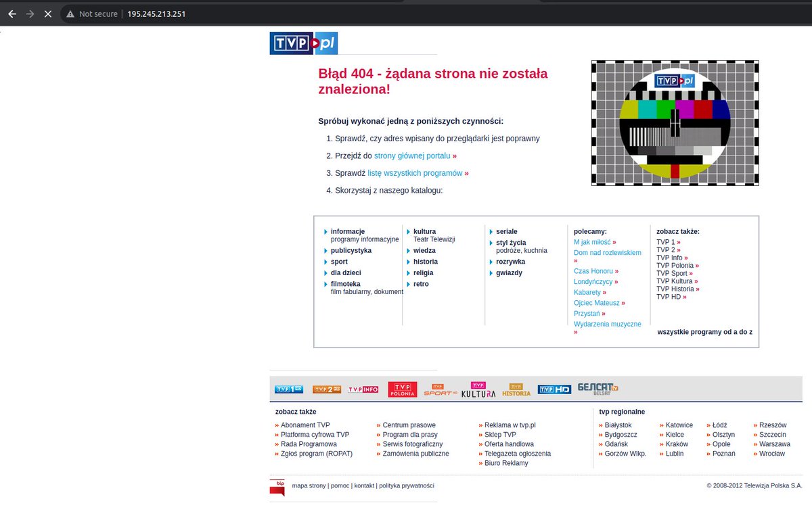The height and width of the screenshot is (505, 812).
Task: Open the Kabarety link
Action: pos(587,292)
